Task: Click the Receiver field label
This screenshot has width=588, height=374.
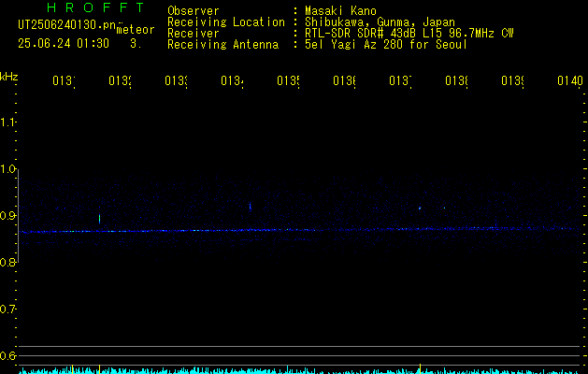Action: (x=194, y=34)
